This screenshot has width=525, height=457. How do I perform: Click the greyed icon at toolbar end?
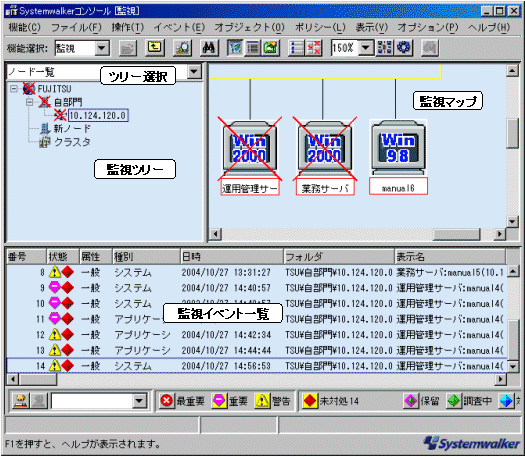(430, 48)
